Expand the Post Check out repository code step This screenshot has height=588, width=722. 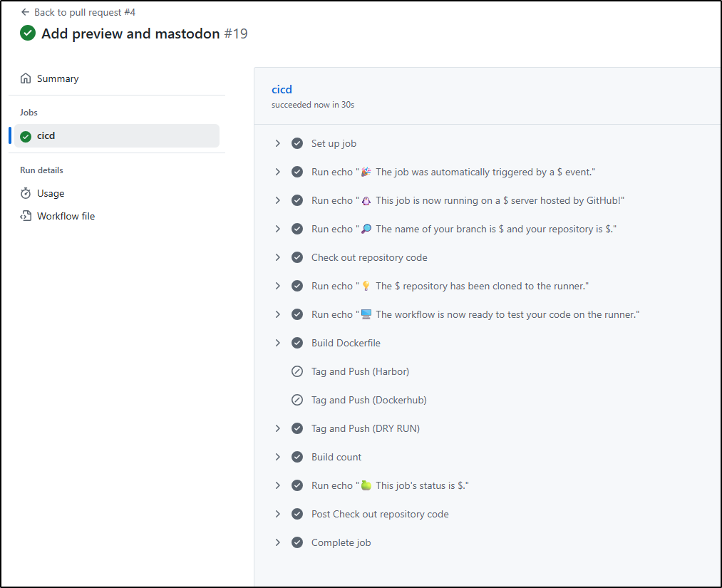[x=278, y=514]
